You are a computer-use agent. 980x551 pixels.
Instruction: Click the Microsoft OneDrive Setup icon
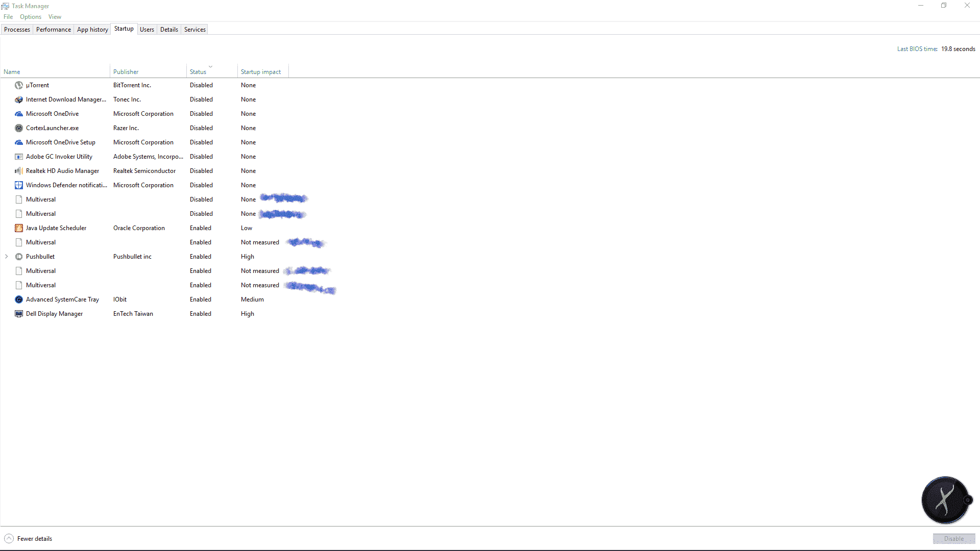19,142
